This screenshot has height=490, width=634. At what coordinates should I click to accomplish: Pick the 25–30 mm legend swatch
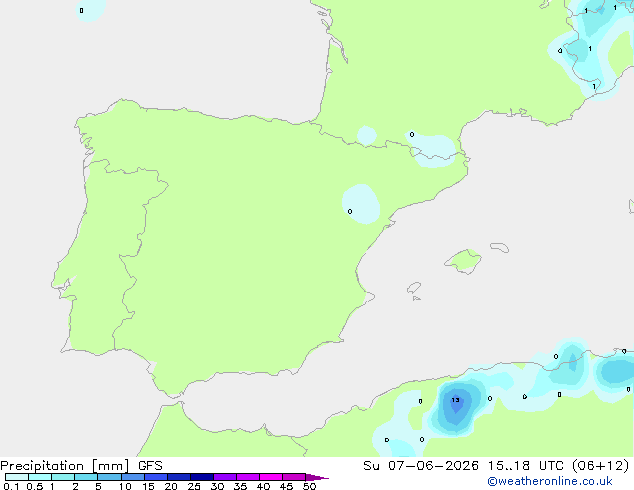coord(202,477)
